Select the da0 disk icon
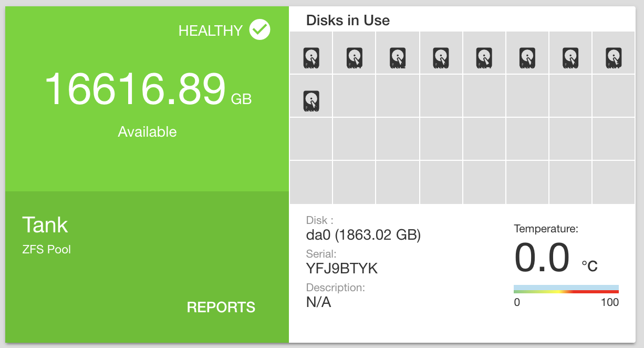The height and width of the screenshot is (348, 644). (311, 58)
